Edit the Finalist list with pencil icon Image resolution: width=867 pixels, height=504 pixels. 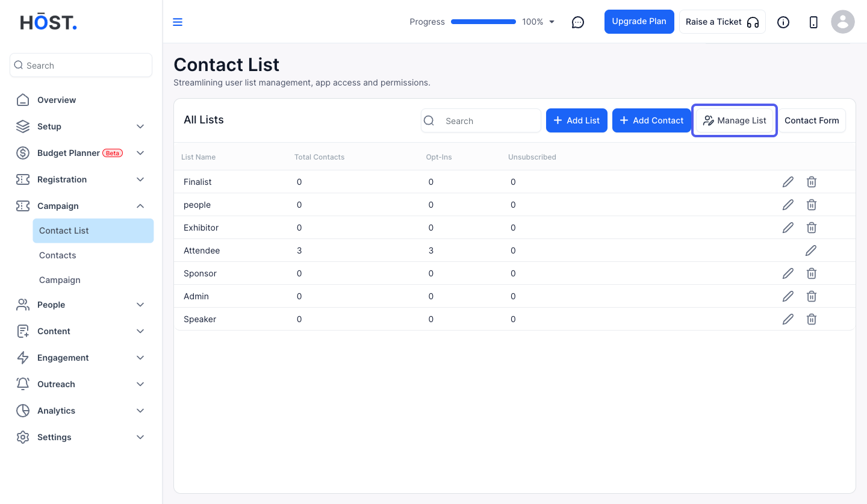[788, 182]
